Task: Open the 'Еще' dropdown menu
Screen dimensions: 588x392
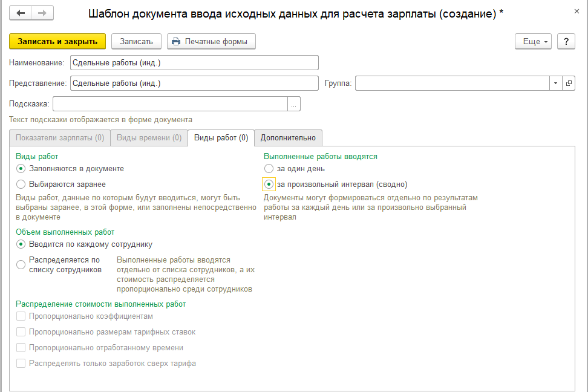Action: (532, 41)
